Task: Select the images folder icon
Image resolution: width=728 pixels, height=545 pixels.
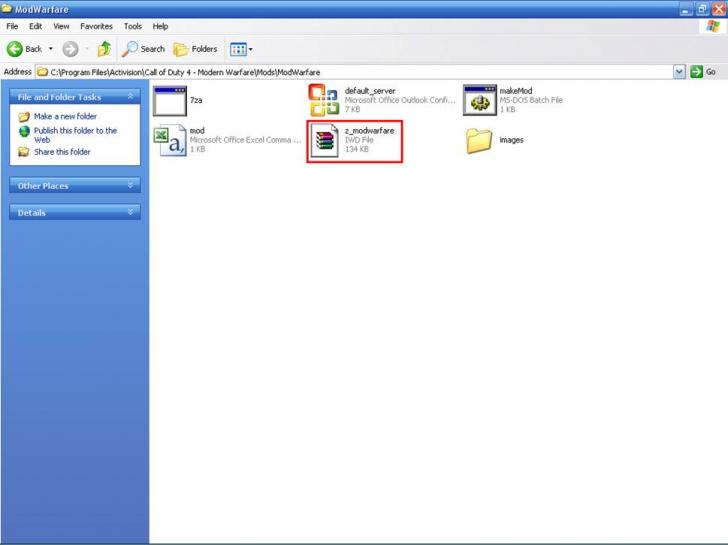Action: pyautogui.click(x=479, y=141)
